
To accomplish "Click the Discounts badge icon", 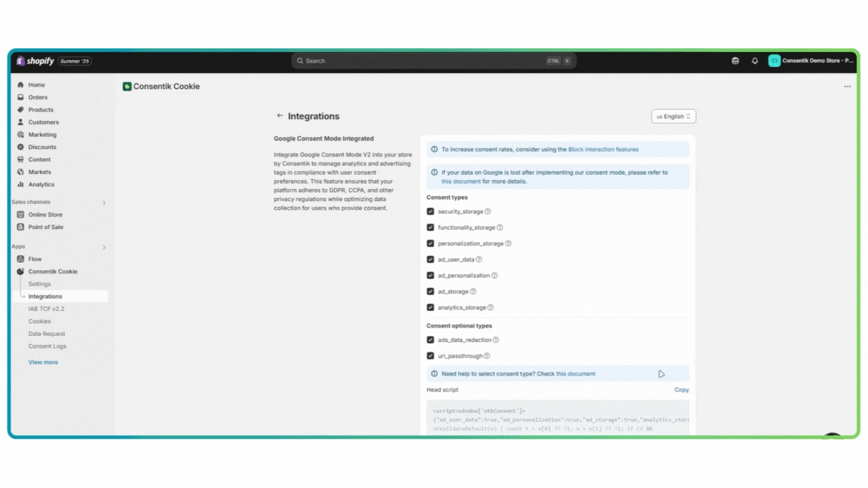I will pos(20,147).
